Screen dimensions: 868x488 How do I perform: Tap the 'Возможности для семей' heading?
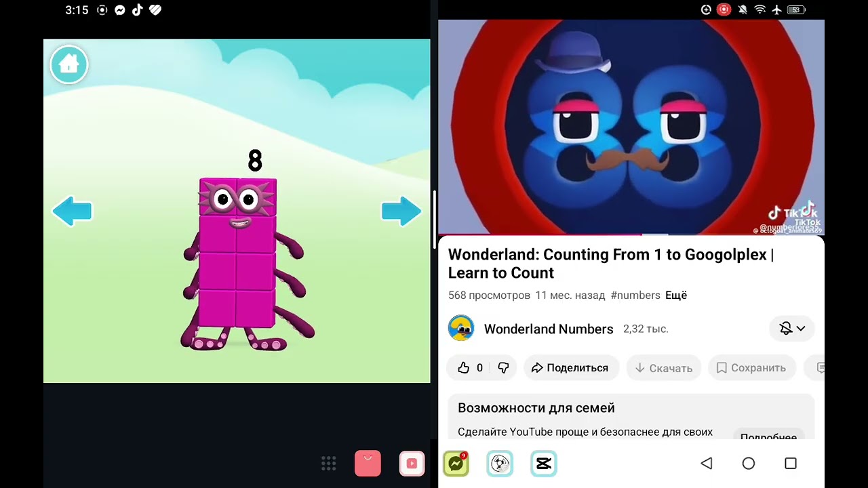pyautogui.click(x=536, y=408)
